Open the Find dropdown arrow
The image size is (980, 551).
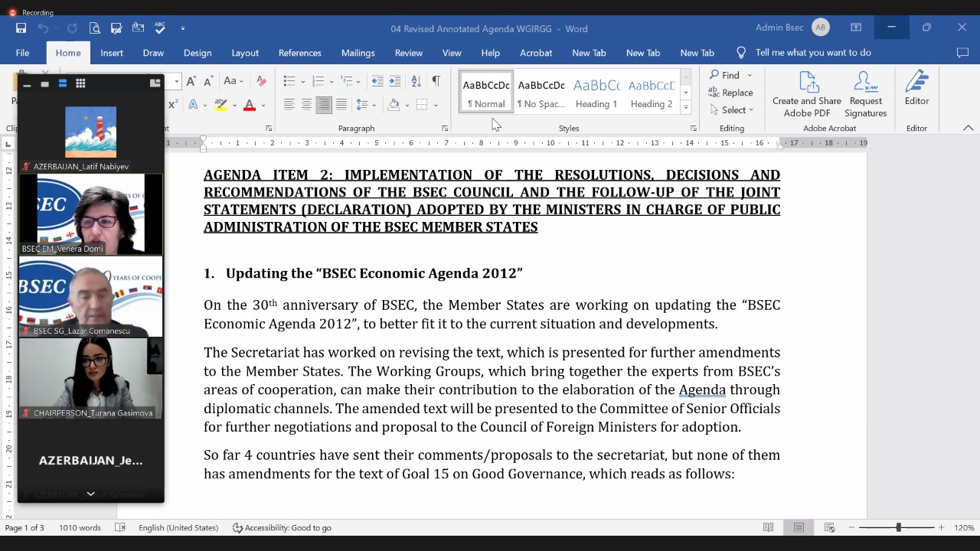[x=750, y=75]
